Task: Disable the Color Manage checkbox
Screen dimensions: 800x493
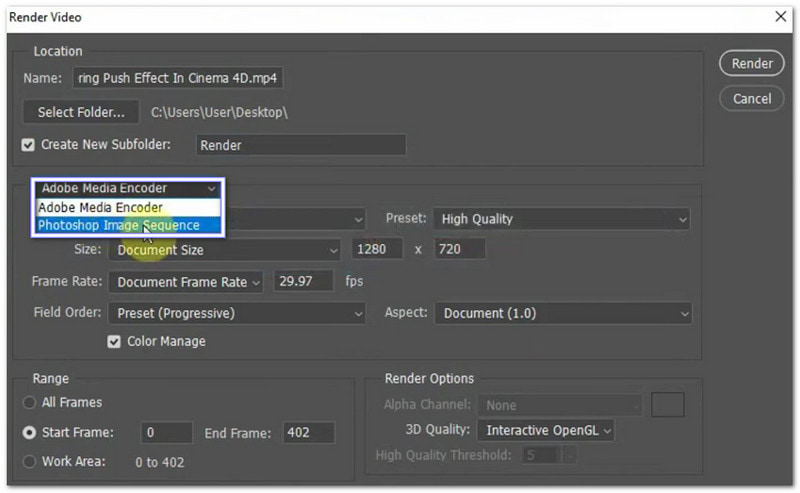Action: coord(114,342)
